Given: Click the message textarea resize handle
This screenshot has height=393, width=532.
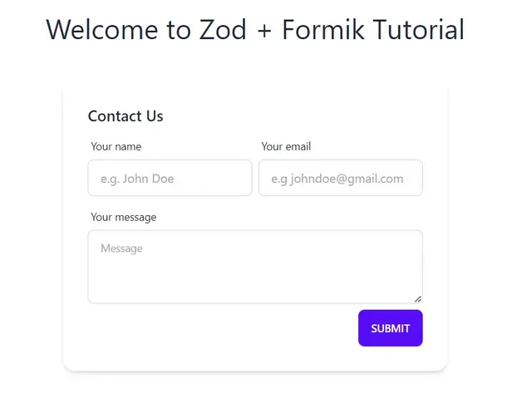Looking at the screenshot, I should point(417,298).
